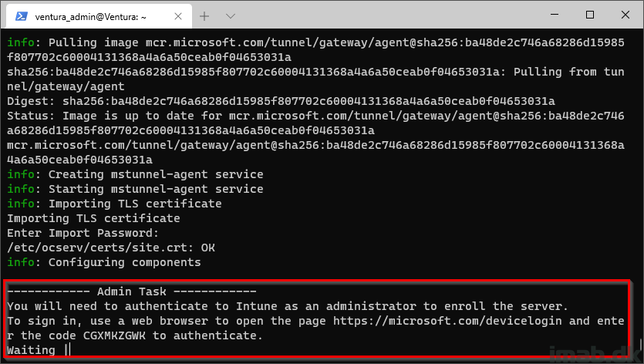Click the Starting mstunnel-agent service line

[135, 189]
